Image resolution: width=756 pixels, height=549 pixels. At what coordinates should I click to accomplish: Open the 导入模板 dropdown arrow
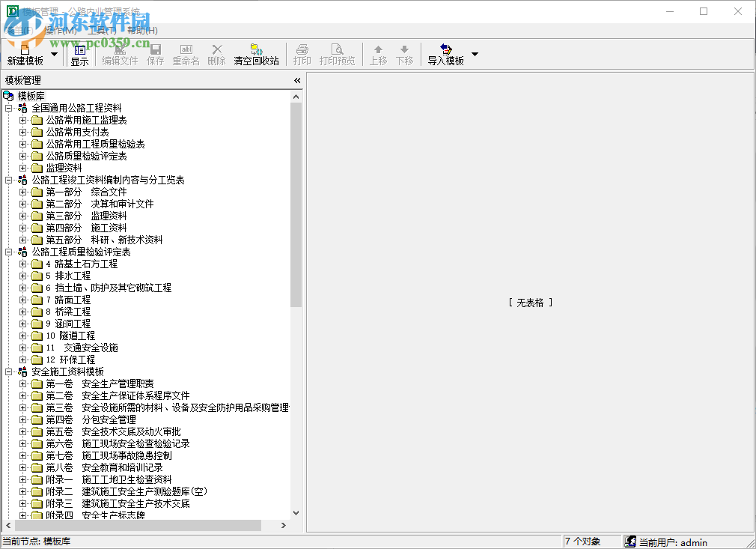pyautogui.click(x=475, y=53)
